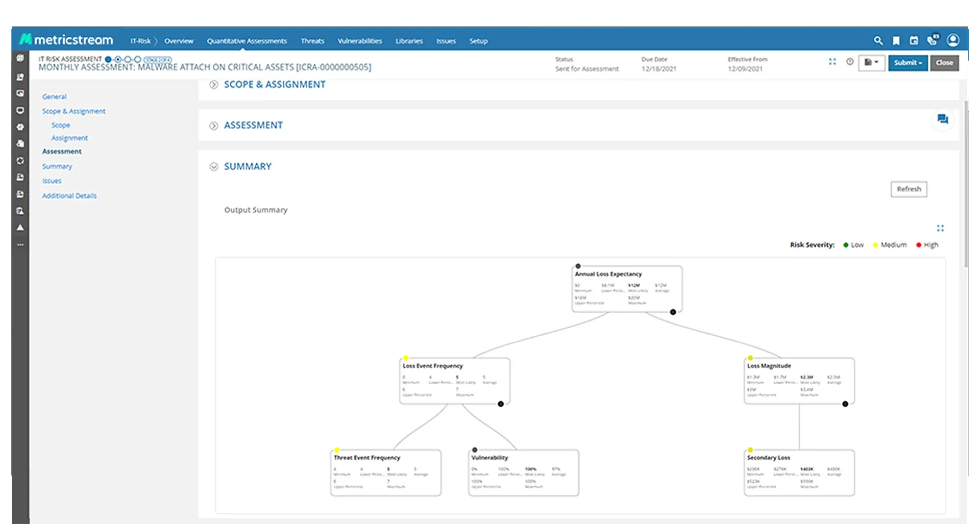980x524 pixels.
Task: Click the circular sync icon in sidebar
Action: coord(20,160)
